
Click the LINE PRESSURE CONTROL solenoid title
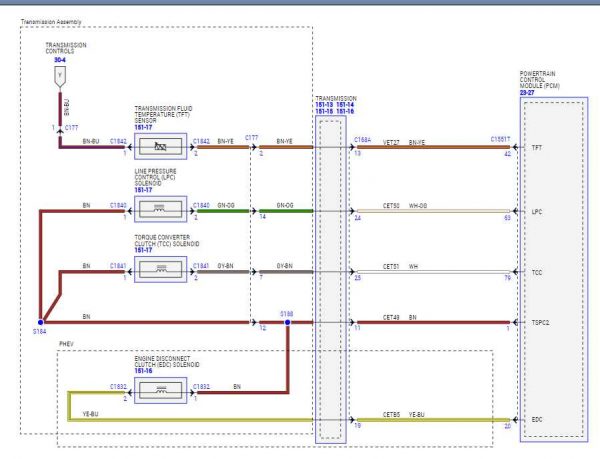click(155, 177)
